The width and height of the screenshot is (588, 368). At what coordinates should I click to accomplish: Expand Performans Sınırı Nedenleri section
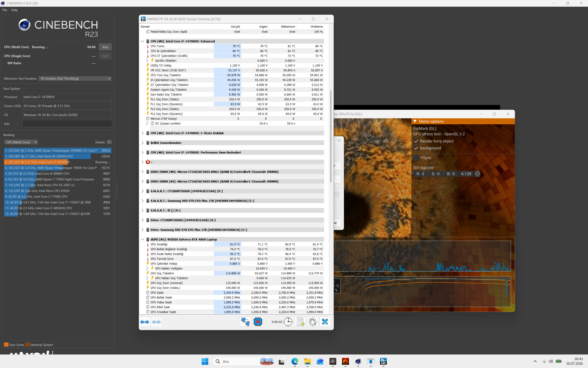[x=143, y=152]
